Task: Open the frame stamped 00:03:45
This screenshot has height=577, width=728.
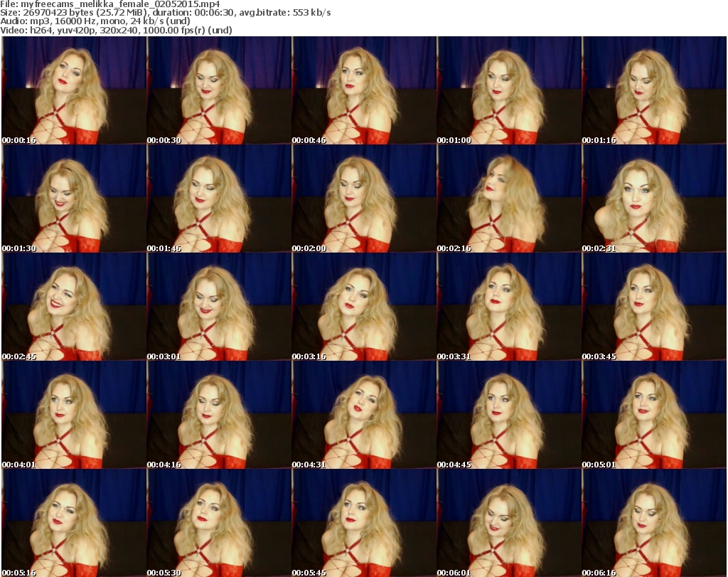Action: pos(654,307)
